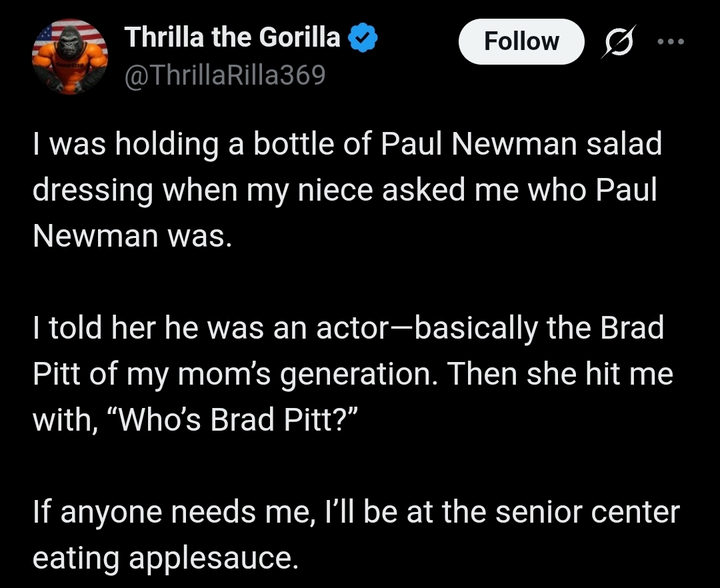Click the text "Newman was."
720x588 pixels.
132,235
